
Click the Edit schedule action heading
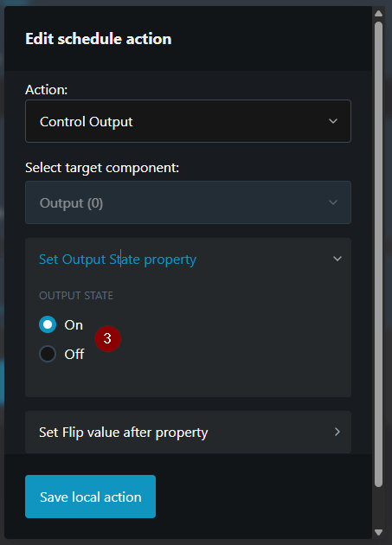pyautogui.click(x=99, y=39)
